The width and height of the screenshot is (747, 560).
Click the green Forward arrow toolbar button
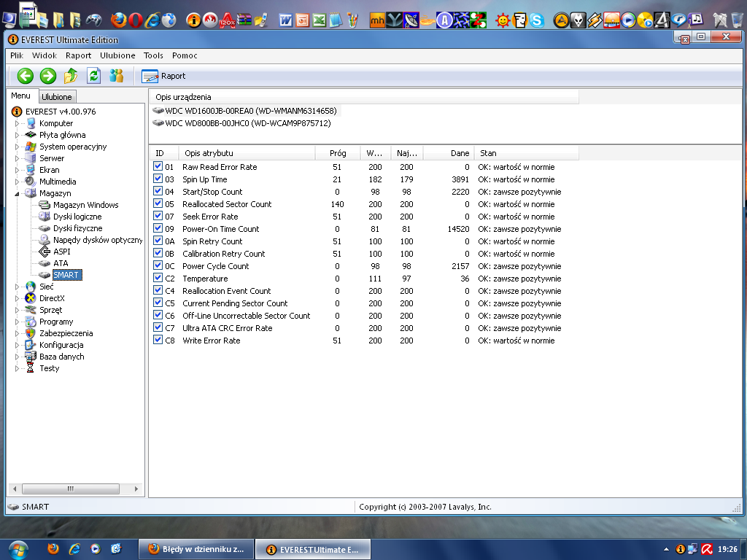coord(47,76)
